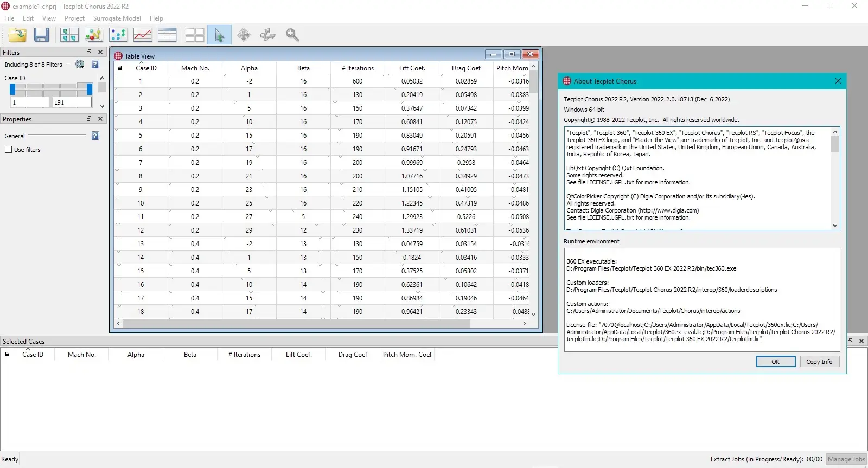Viewport: 868px width, 468px height.
Task: Open a project with the folder icon
Action: 17,35
